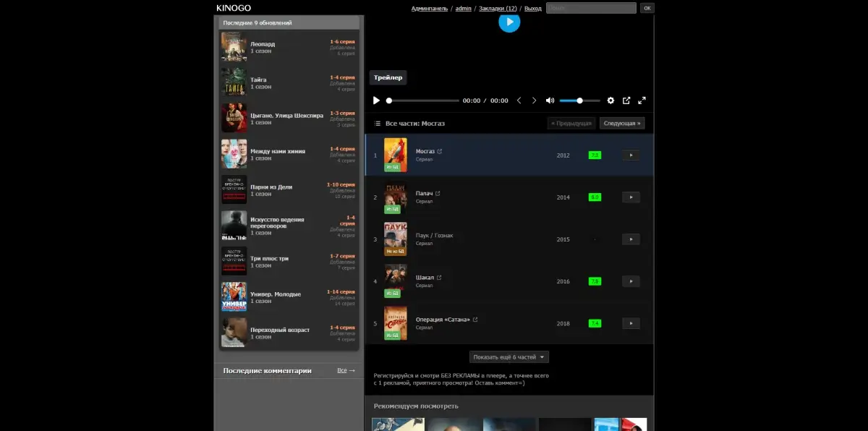The height and width of the screenshot is (431, 868).
Task: Toggle fullscreen mode icon in the player
Action: 642,101
